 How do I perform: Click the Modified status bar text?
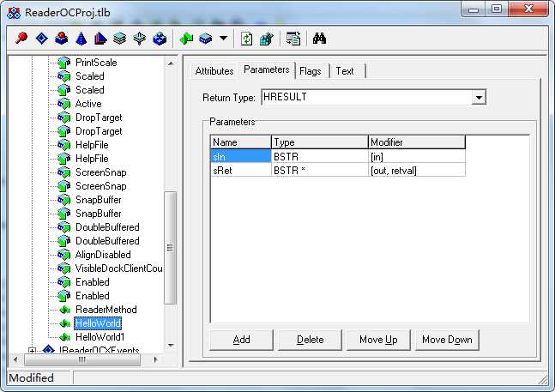(31, 378)
